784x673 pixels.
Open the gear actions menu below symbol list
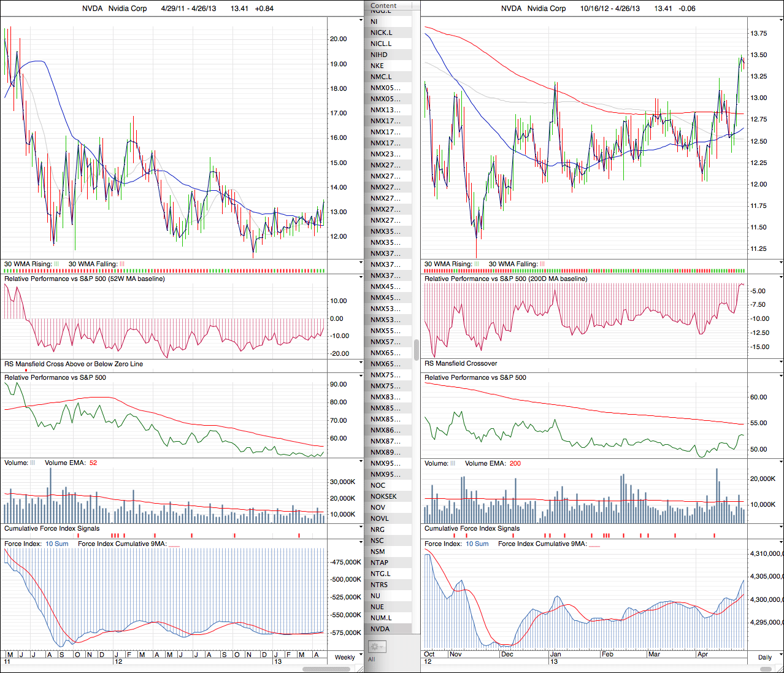377,647
